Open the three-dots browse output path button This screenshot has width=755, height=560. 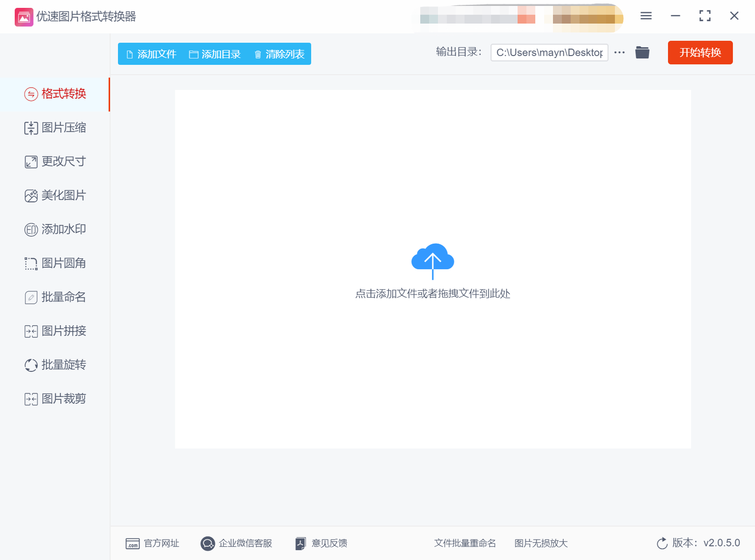click(619, 52)
